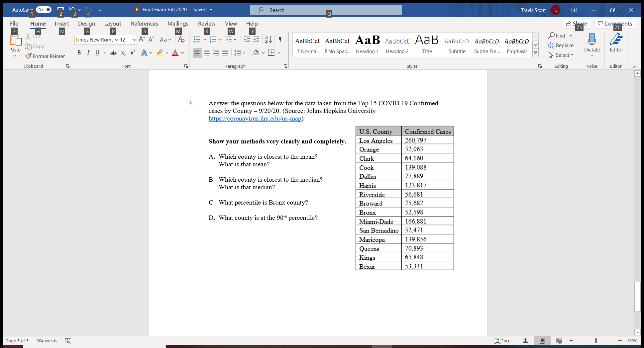This screenshot has height=348, width=644.
Task: Click the Sort icon in Paragraph group
Action: coord(268,40)
